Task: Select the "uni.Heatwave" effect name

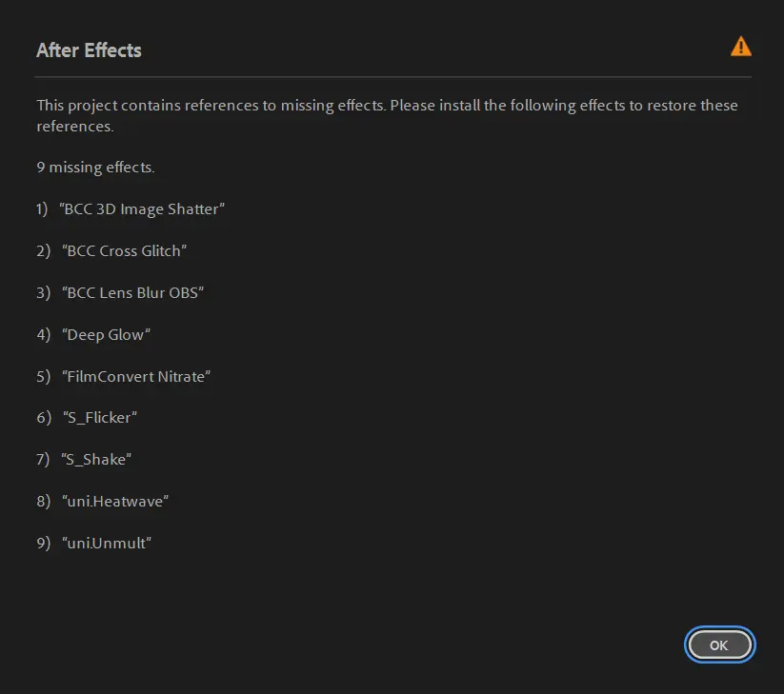Action: (x=115, y=501)
